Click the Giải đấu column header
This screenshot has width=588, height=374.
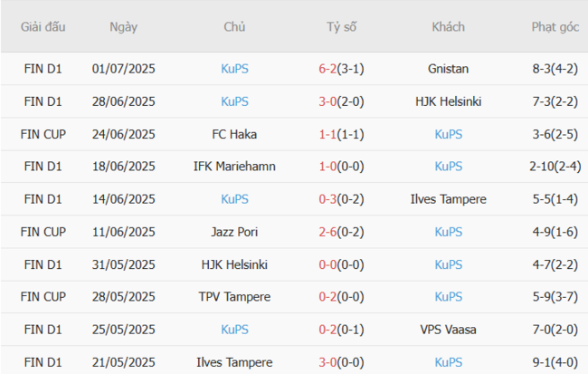[43, 27]
